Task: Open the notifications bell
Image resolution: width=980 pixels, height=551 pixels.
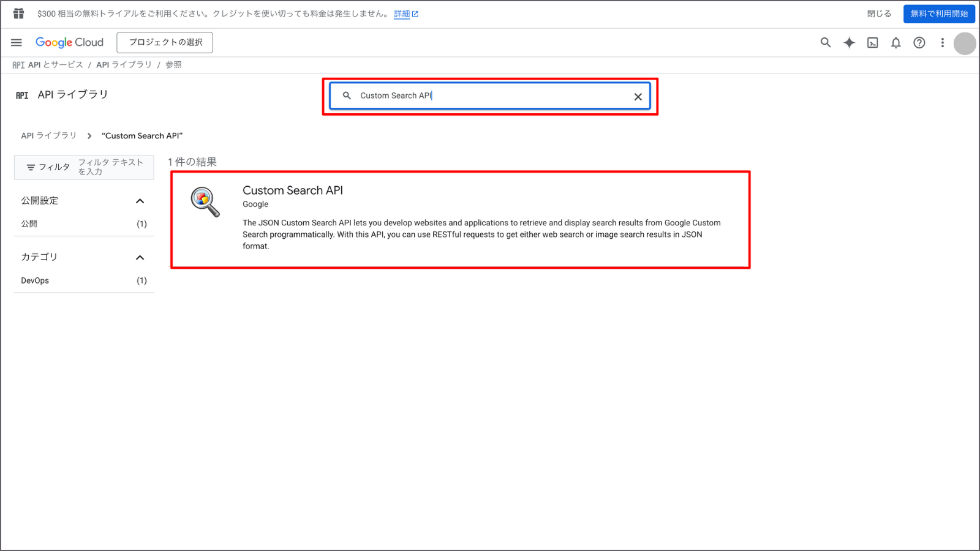Action: (896, 42)
